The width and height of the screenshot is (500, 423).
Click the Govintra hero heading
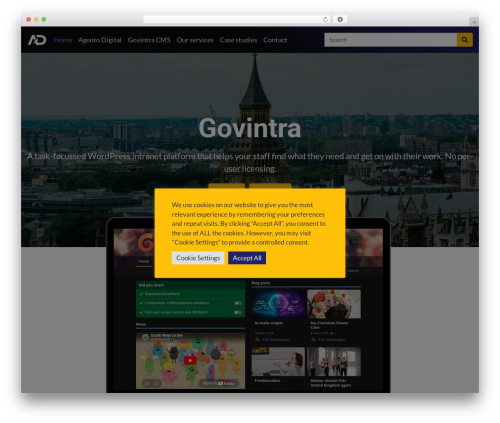click(x=250, y=128)
